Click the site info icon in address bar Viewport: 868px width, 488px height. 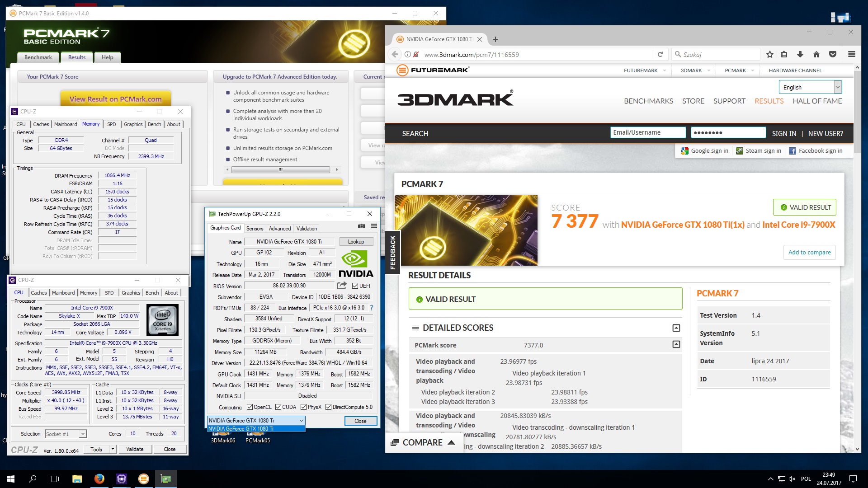pyautogui.click(x=408, y=54)
